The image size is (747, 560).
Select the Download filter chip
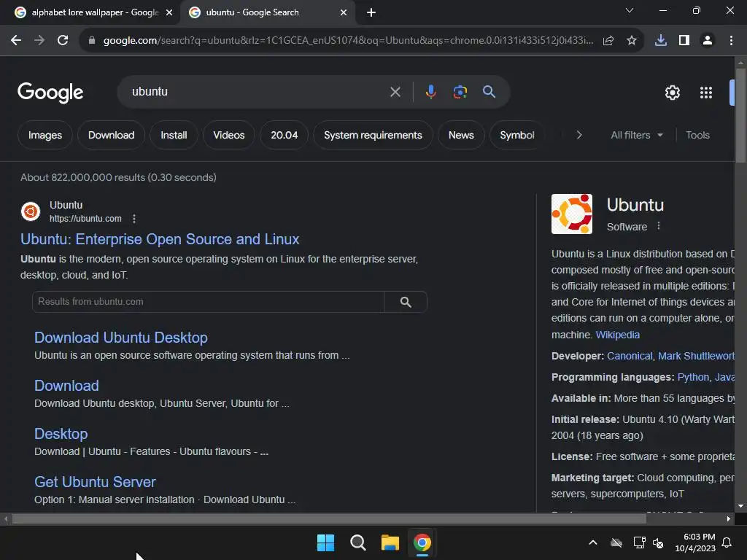point(111,135)
